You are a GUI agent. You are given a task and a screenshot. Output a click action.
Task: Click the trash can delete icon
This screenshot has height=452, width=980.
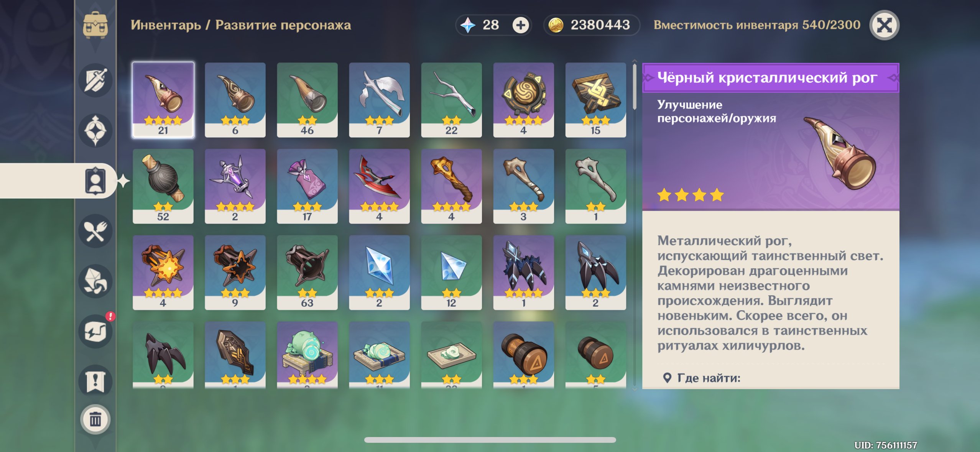coord(95,420)
